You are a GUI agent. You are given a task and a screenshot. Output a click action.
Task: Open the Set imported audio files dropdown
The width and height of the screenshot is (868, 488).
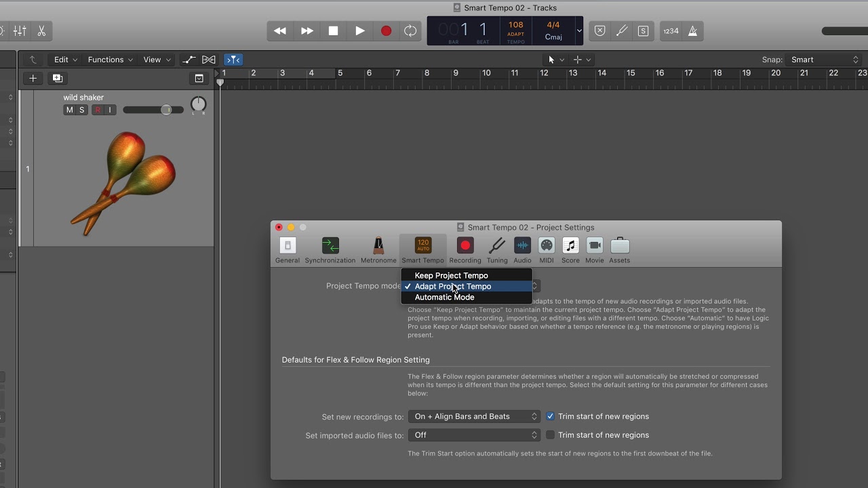pos(474,435)
